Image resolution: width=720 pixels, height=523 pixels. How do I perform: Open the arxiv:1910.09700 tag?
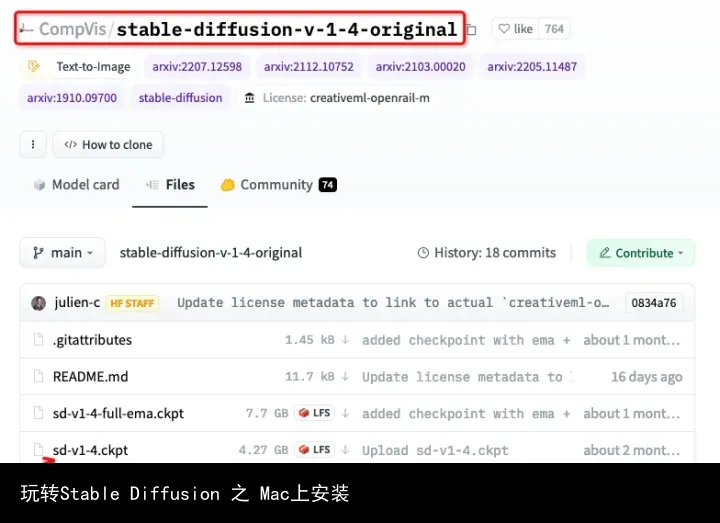72,98
